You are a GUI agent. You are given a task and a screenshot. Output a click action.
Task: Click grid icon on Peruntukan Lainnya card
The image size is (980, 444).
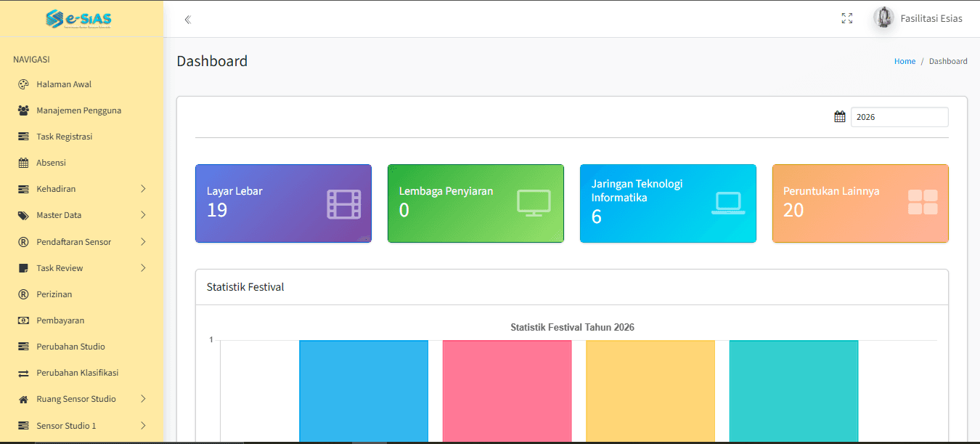coord(923,203)
